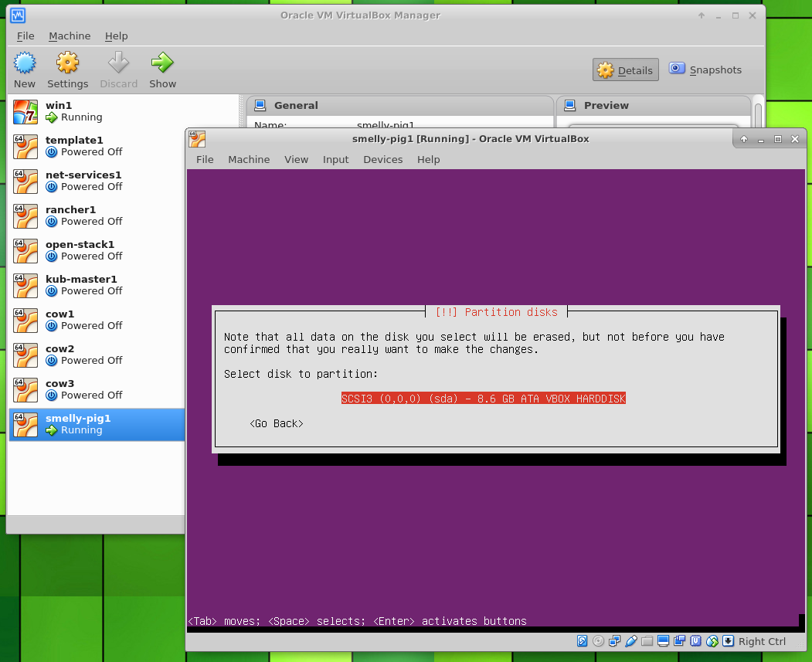Open the VM window Machine menu

pyautogui.click(x=249, y=159)
